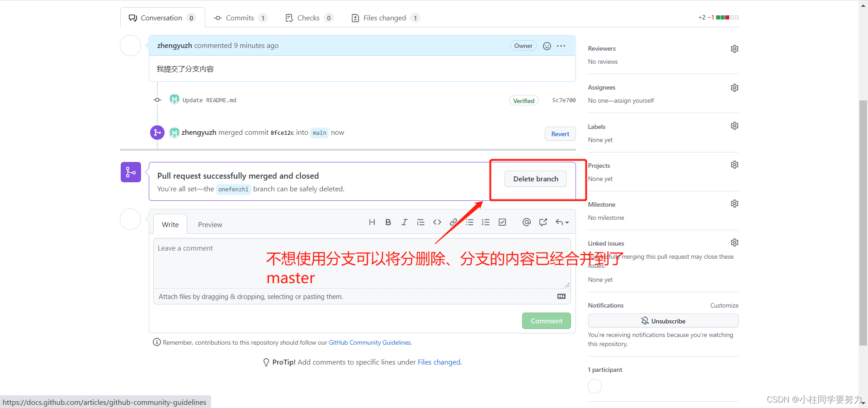Open the Commits tab

240,18
